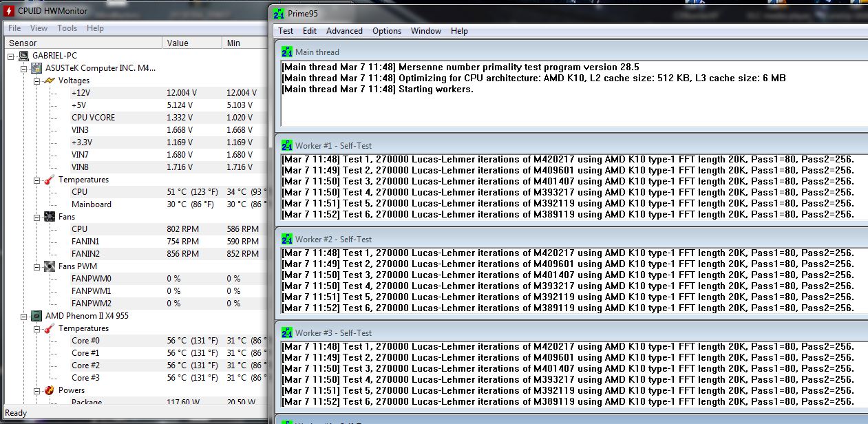Click the Worker #1 Self-Test window icon
Image resolution: width=868 pixels, height=424 pixels.
click(x=287, y=145)
